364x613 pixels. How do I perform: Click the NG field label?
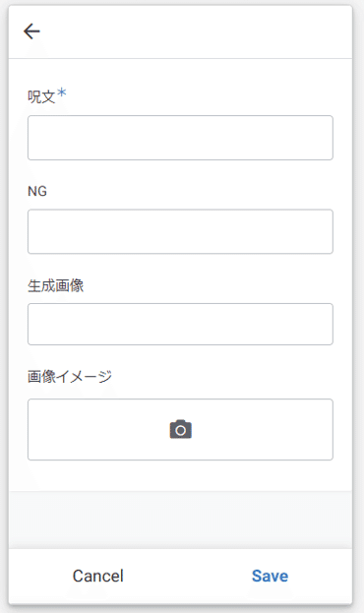point(37,191)
